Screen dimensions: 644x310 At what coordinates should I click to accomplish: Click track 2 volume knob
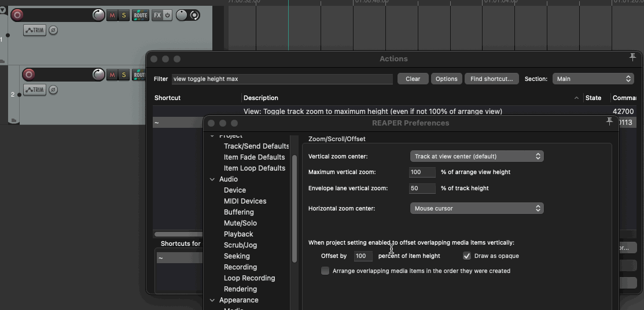click(x=98, y=74)
